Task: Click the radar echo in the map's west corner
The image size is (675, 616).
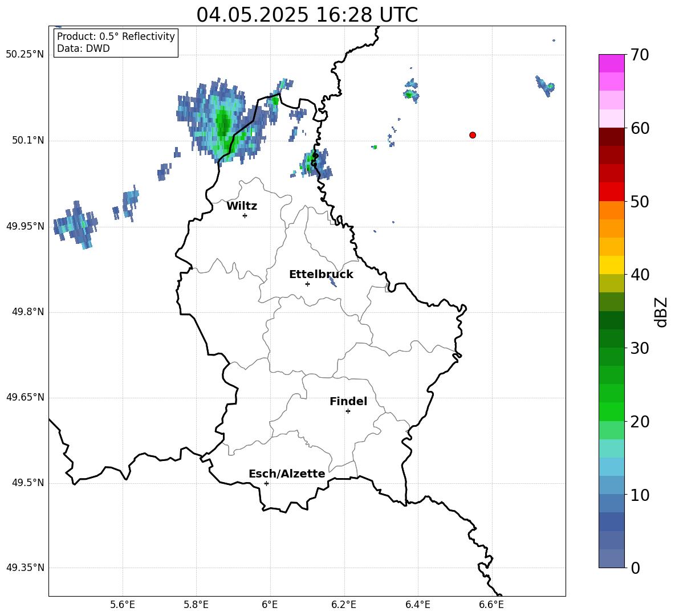Action: click(75, 224)
